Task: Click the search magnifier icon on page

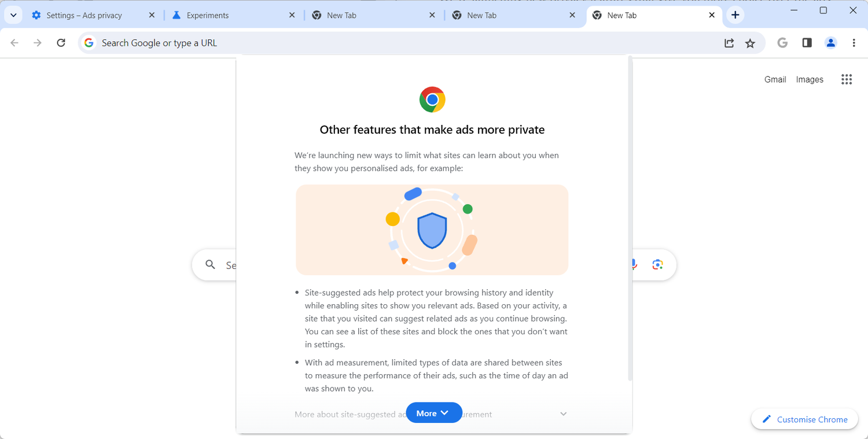Action: [211, 265]
